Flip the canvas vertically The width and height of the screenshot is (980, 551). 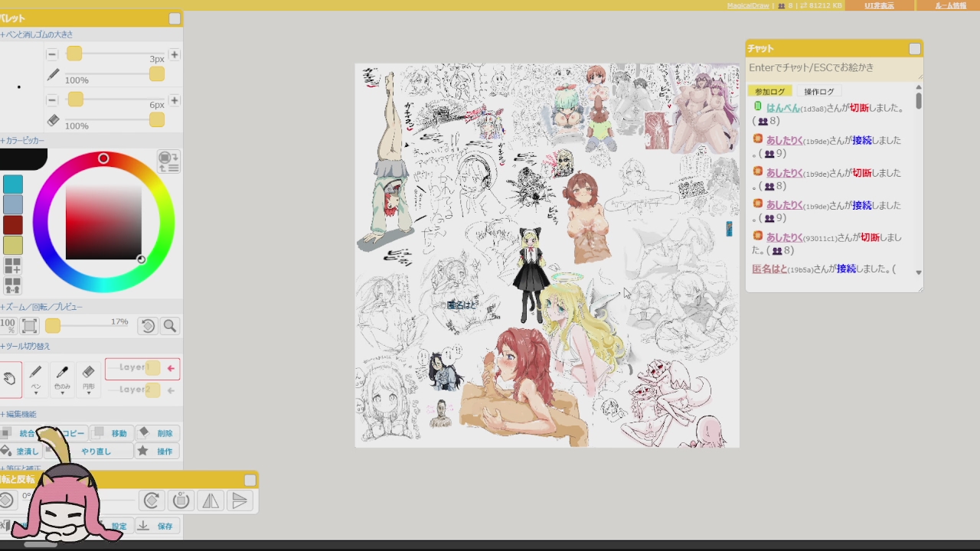click(x=240, y=500)
